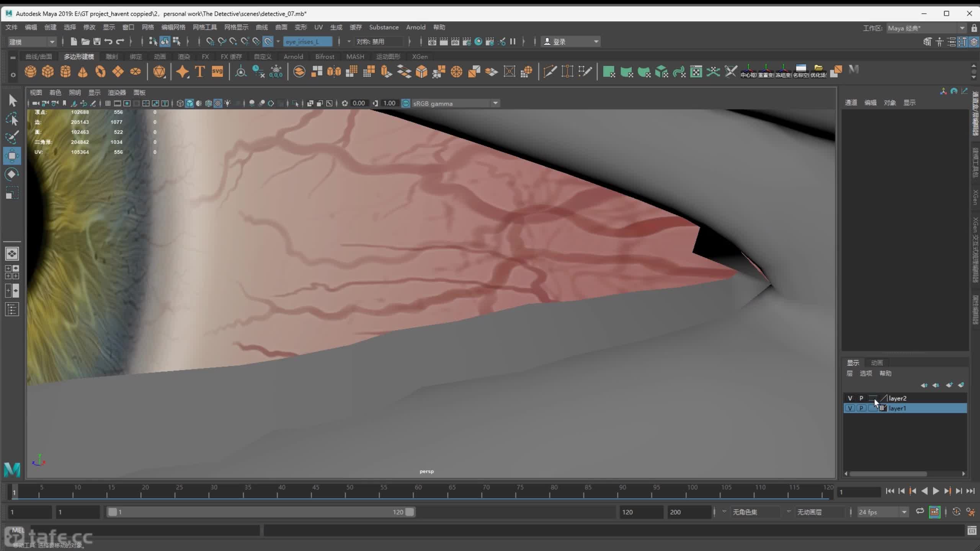
Task: Create a polygon plane from the shelf
Action: (118, 72)
